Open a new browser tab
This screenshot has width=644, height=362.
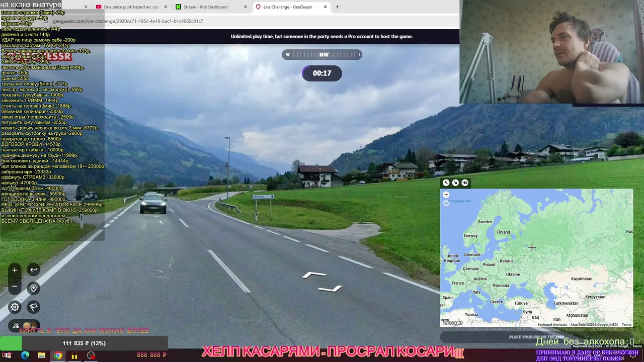pyautogui.click(x=337, y=7)
